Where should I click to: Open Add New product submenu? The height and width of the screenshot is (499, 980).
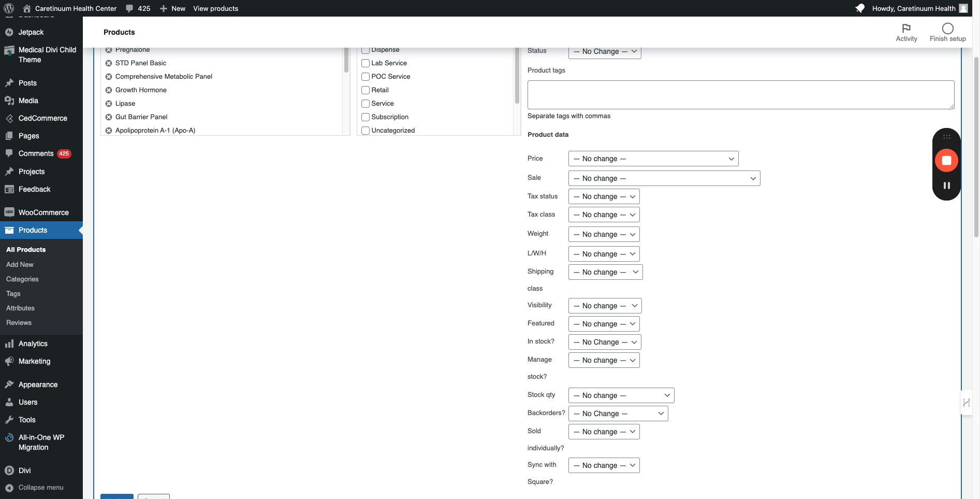(x=20, y=264)
